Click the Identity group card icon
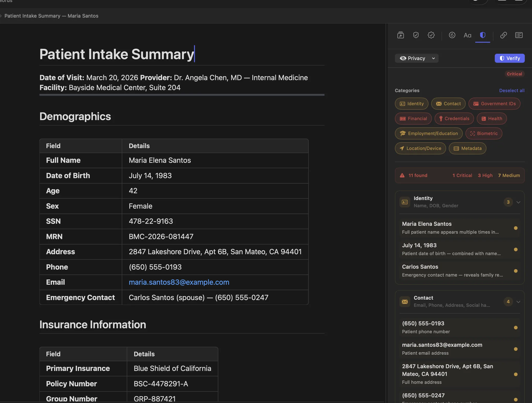The image size is (532, 403). (405, 202)
